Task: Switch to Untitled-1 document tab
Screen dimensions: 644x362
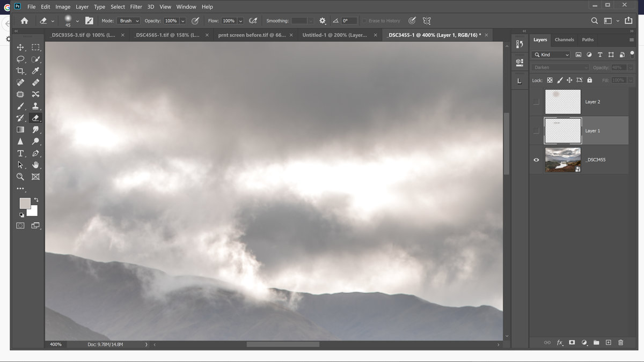Action: click(334, 35)
